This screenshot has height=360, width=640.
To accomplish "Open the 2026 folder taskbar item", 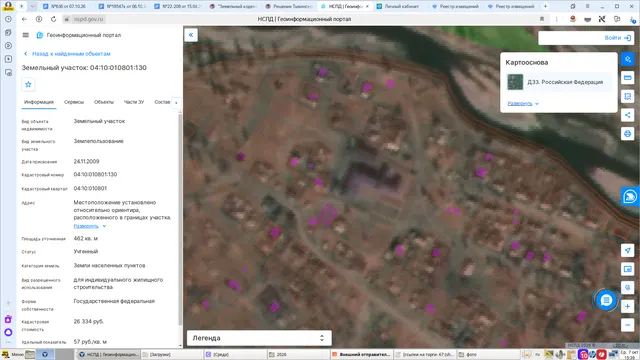I will pyautogui.click(x=298, y=354).
